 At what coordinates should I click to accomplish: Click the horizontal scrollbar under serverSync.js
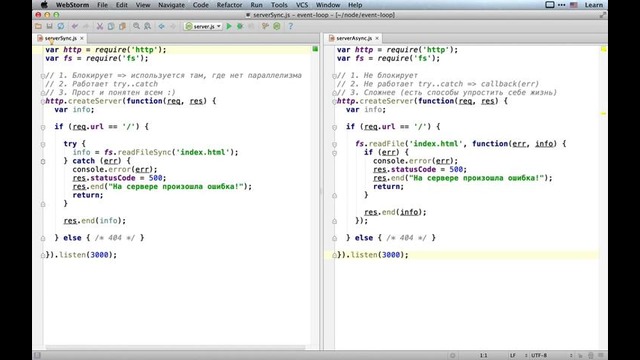pyautogui.click(x=176, y=348)
